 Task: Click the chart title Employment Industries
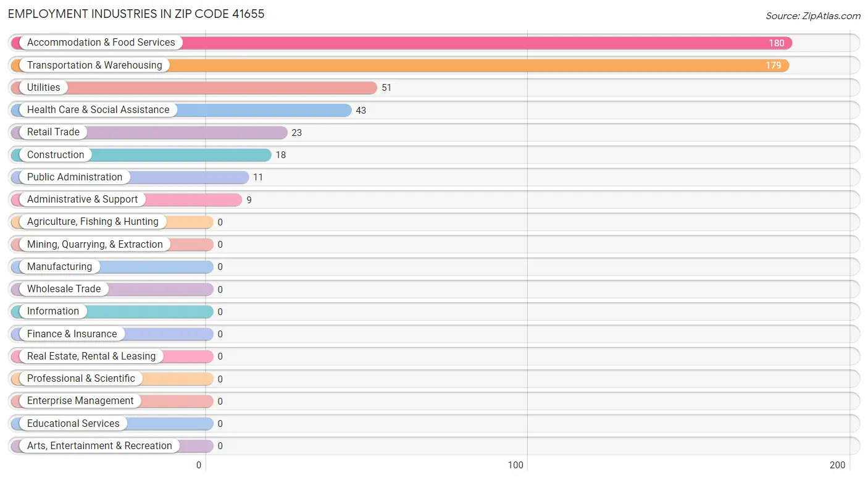point(136,14)
